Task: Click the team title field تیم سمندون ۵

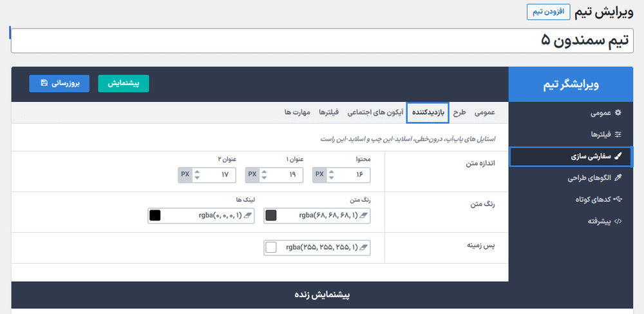Action: coord(322,41)
